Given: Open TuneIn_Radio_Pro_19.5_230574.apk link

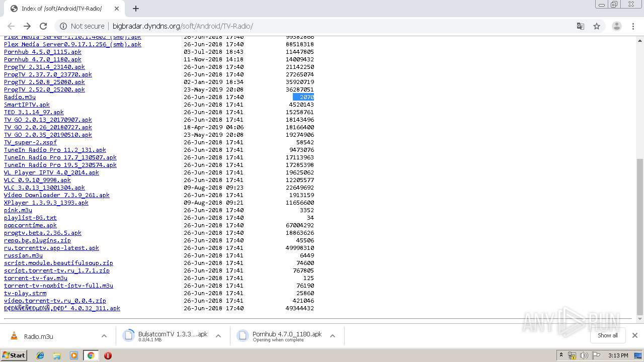Looking at the screenshot, I should (x=60, y=165).
